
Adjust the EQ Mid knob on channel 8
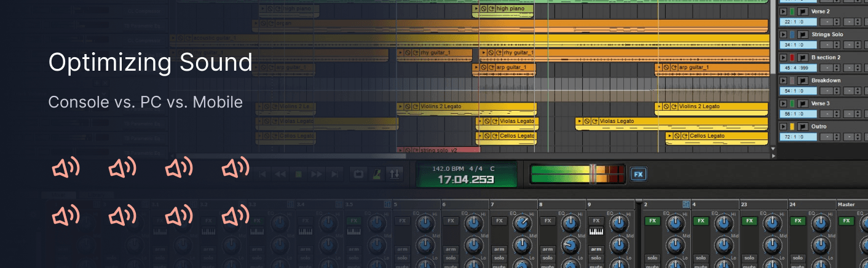(x=570, y=245)
